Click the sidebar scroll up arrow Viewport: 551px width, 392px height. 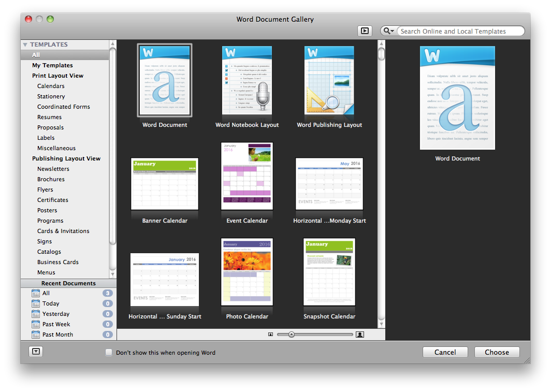tap(113, 43)
